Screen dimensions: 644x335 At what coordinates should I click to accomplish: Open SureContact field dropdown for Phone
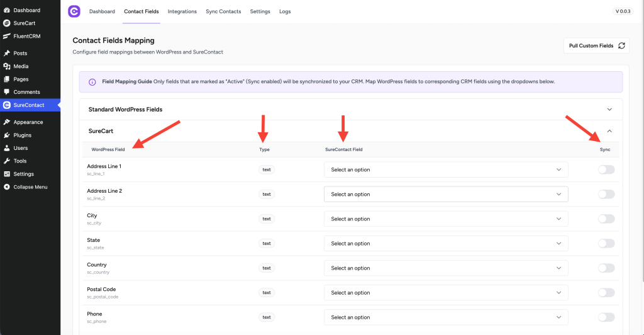click(x=446, y=317)
